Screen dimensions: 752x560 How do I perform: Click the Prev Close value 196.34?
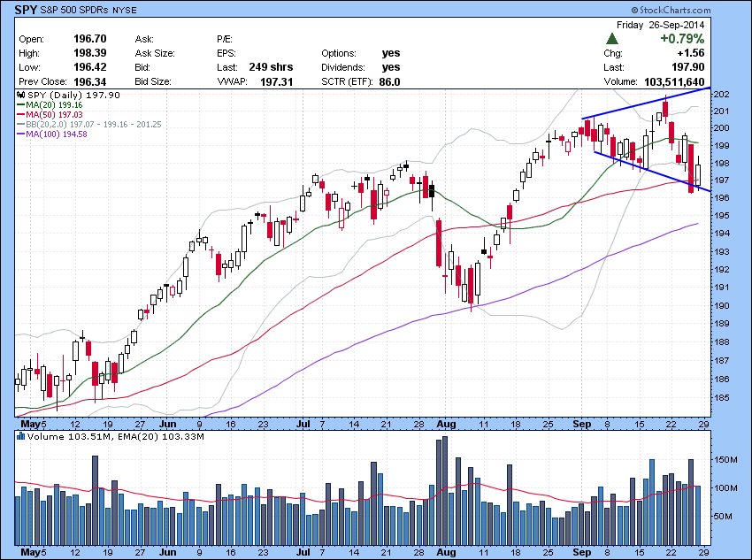click(89, 81)
